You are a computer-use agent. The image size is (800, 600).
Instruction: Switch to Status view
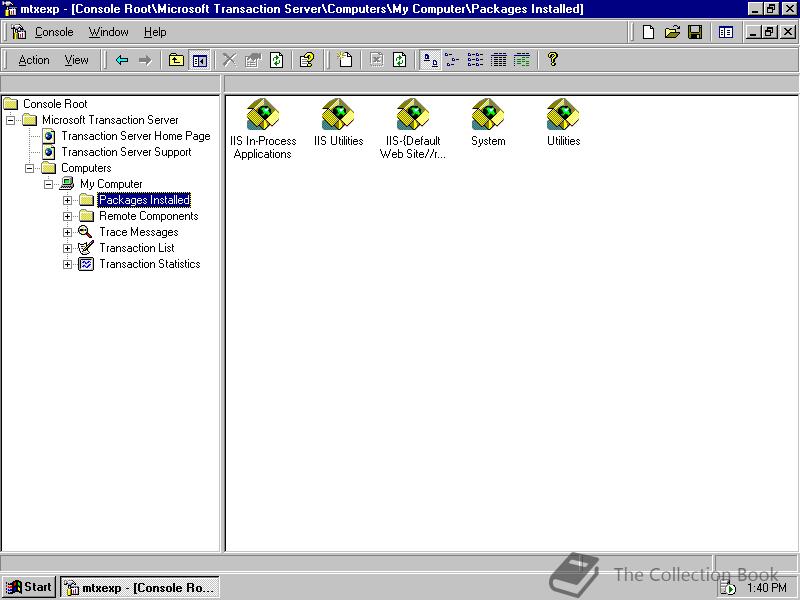(x=521, y=60)
